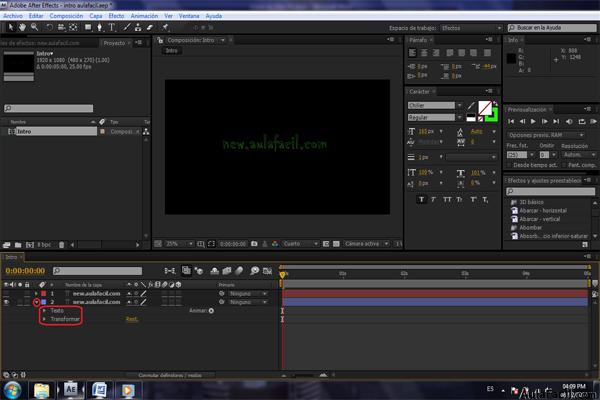The width and height of the screenshot is (600, 400).
Task: Show layer 1 via its visibility box
Action: (6, 294)
